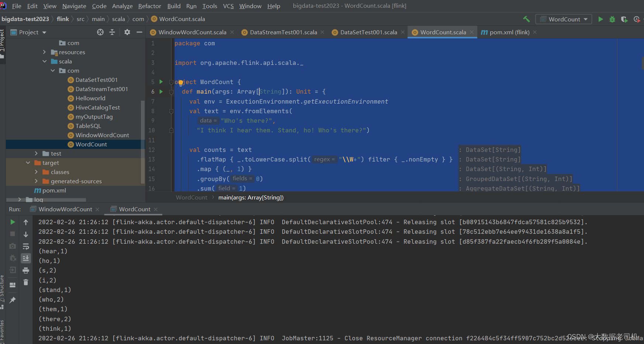Open the File menu
This screenshot has height=344, width=644.
pyautogui.click(x=17, y=6)
